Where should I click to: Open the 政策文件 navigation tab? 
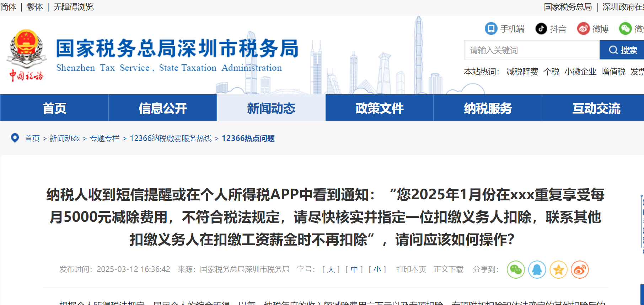(380, 108)
